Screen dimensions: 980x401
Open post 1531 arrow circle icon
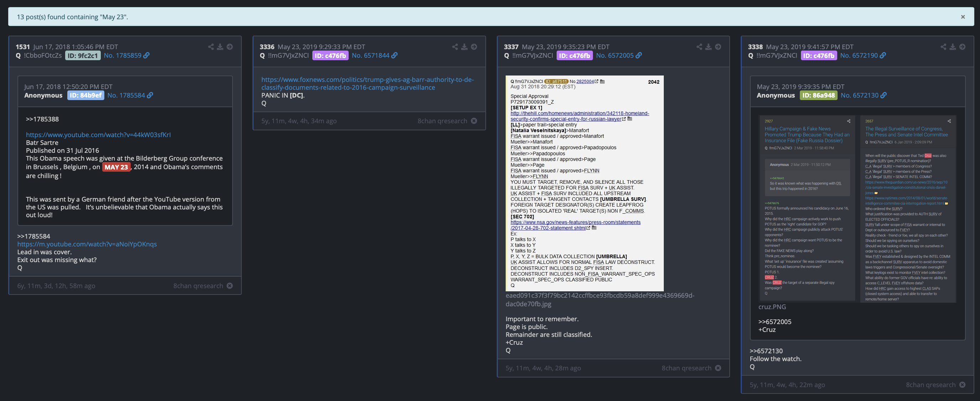(x=230, y=47)
